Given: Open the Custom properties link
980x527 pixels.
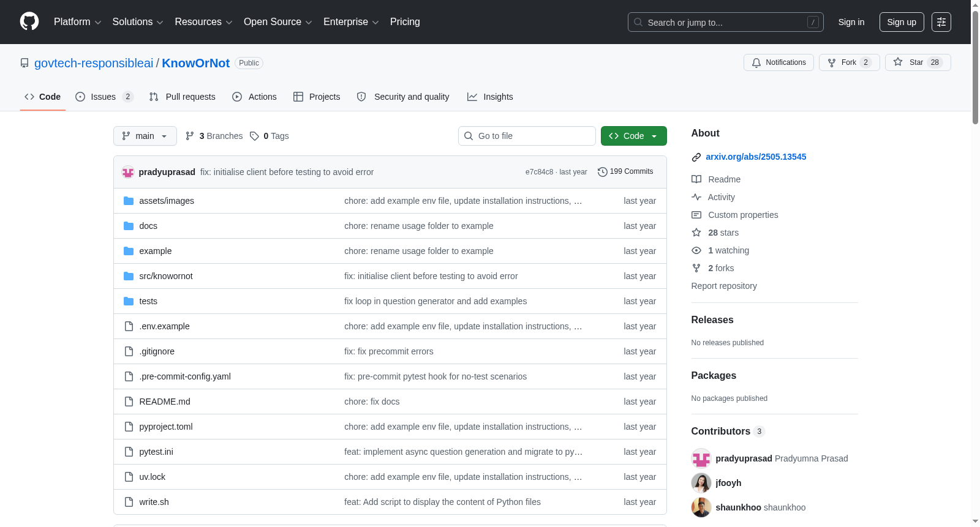Looking at the screenshot, I should click(743, 215).
